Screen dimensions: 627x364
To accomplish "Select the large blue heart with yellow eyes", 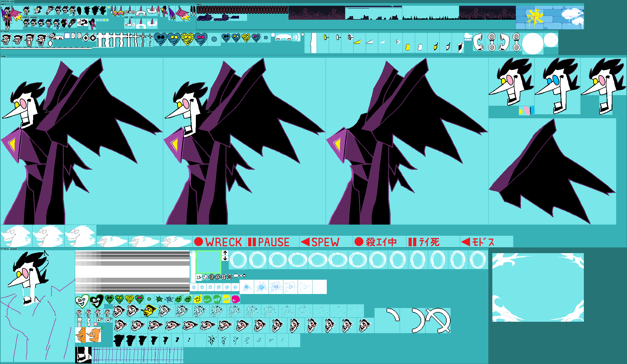I will pyautogui.click(x=174, y=39).
